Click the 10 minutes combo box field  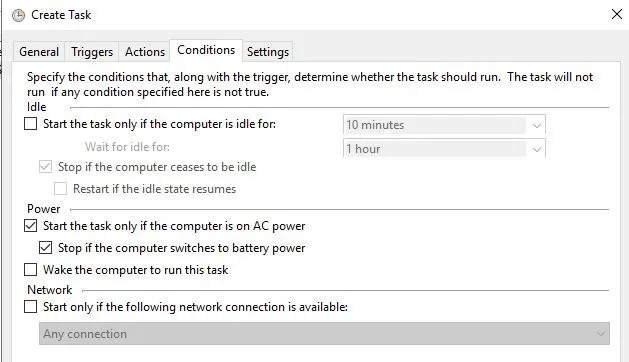point(444,125)
